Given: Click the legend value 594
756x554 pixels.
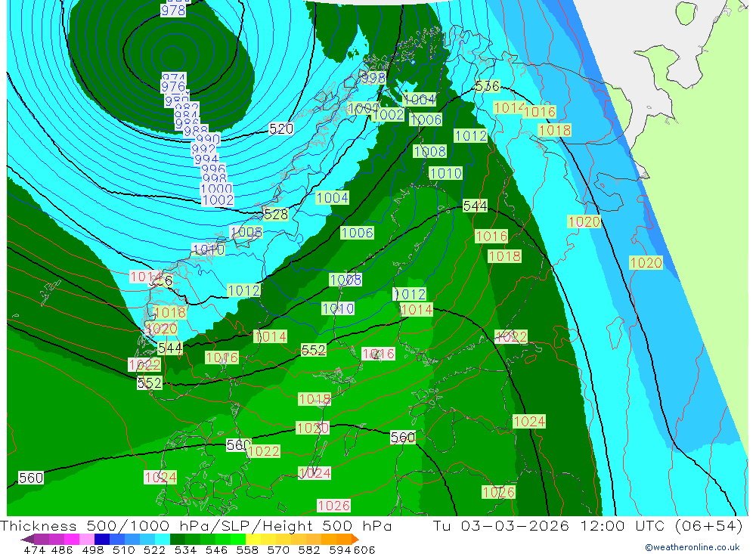Looking at the screenshot, I should (x=339, y=549).
